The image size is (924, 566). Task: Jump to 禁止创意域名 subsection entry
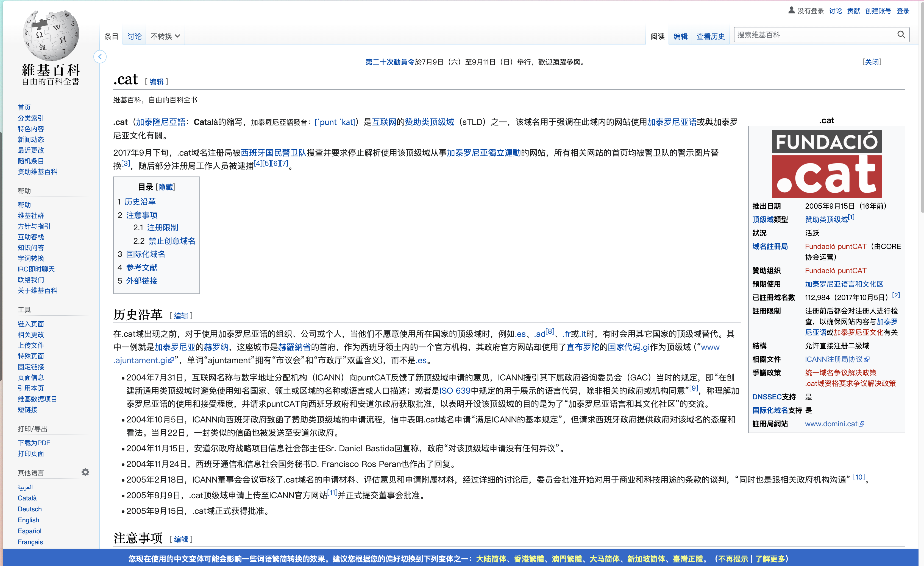pos(172,241)
